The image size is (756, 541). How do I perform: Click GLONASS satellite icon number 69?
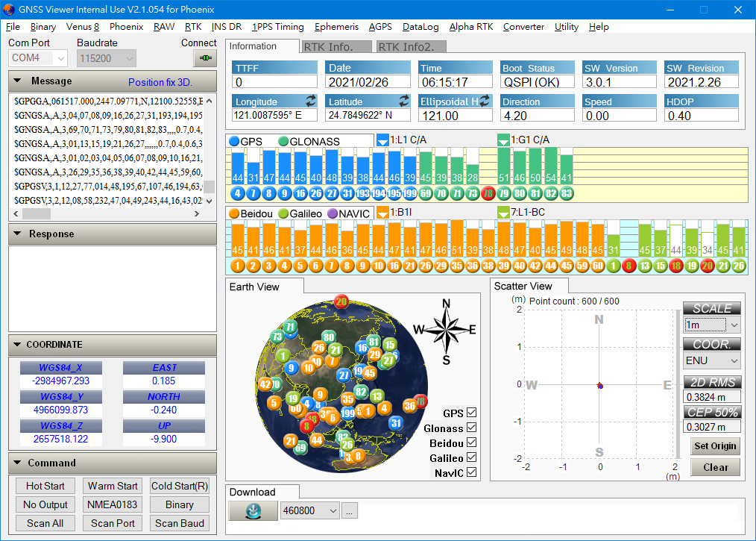pos(426,193)
